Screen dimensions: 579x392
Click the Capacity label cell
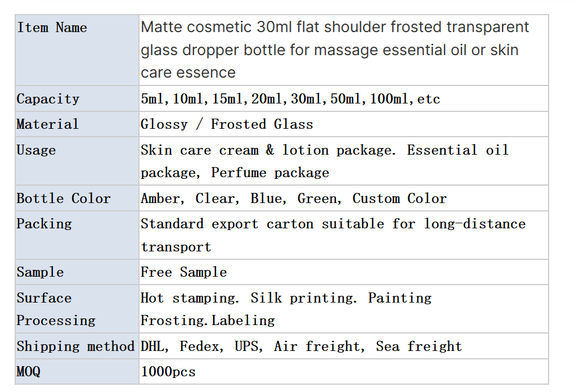(x=77, y=98)
